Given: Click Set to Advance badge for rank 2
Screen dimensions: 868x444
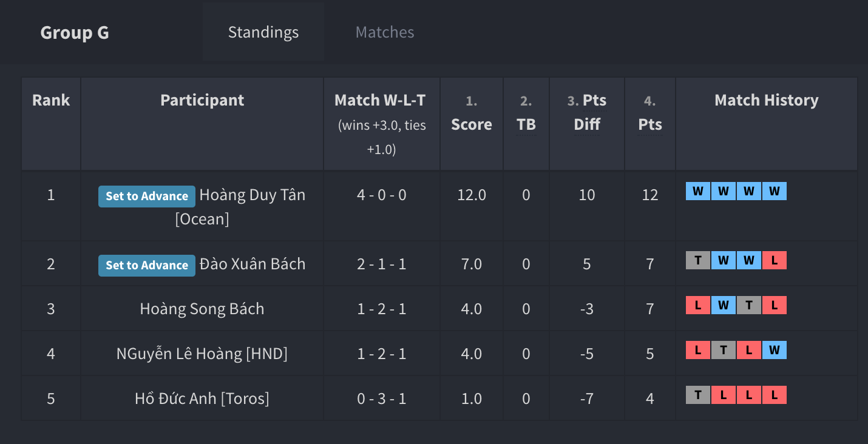Looking at the screenshot, I should (x=147, y=265).
